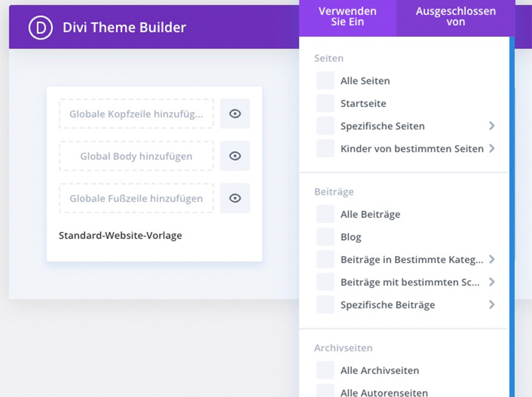Enable the Alle Seiten checkbox
The height and width of the screenshot is (397, 532).
point(325,81)
